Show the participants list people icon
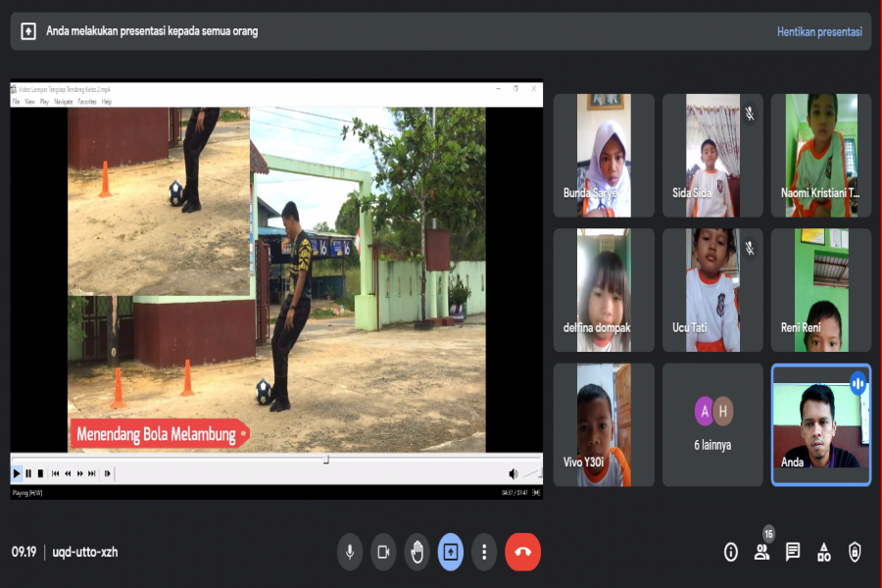 click(761, 552)
